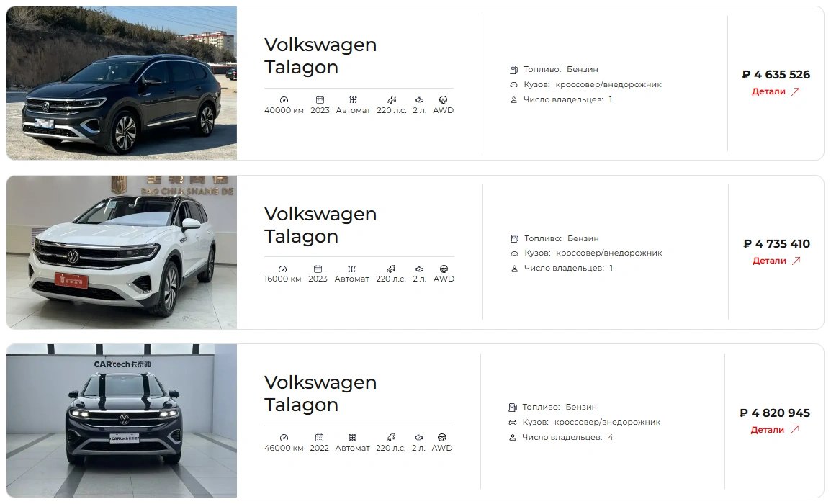Click the fuel pump icon next to Топливо in the first listing
The height and width of the screenshot is (504, 831).
pos(513,69)
